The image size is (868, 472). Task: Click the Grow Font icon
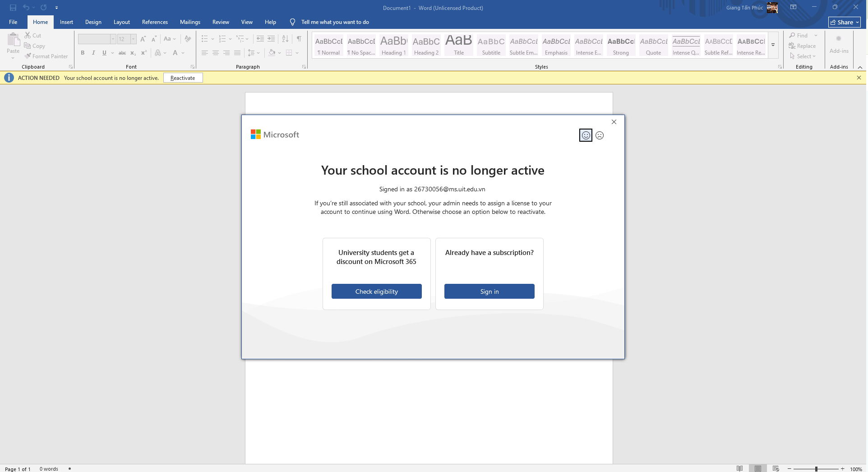[143, 39]
